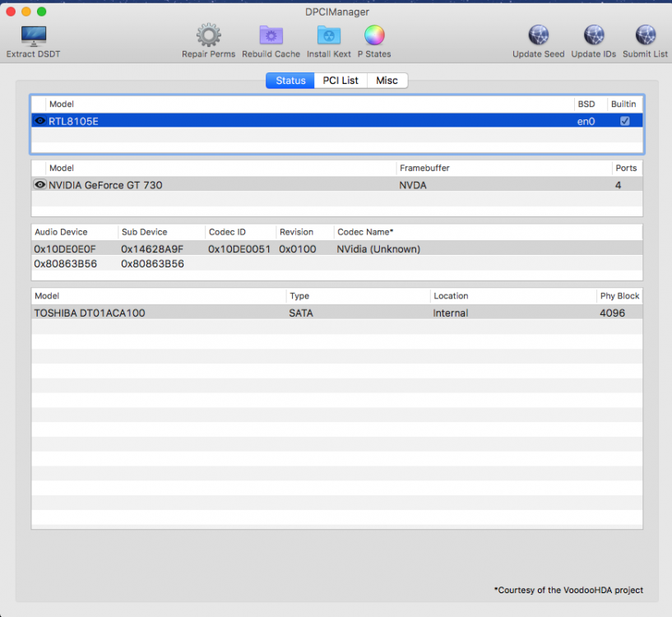The image size is (672, 617).
Task: Click the Submit List globe icon
Action: [645, 35]
